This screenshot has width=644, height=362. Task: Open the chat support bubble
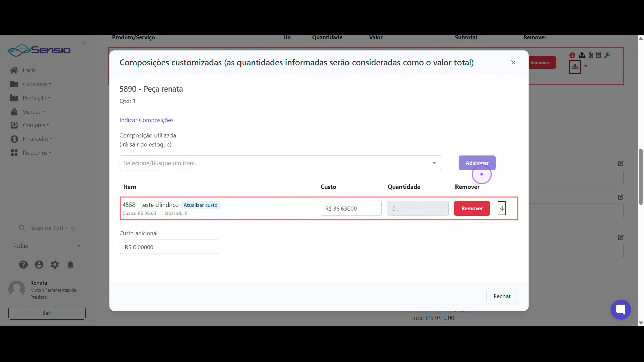621,309
